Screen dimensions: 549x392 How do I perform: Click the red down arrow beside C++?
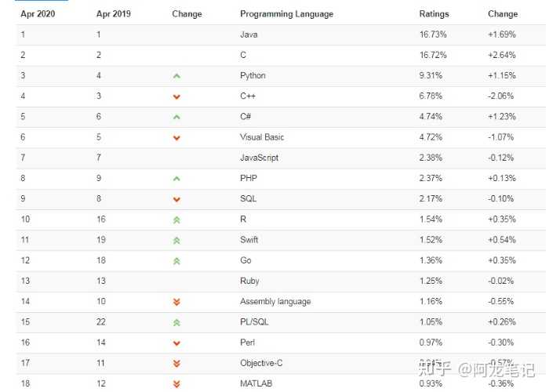click(x=176, y=97)
